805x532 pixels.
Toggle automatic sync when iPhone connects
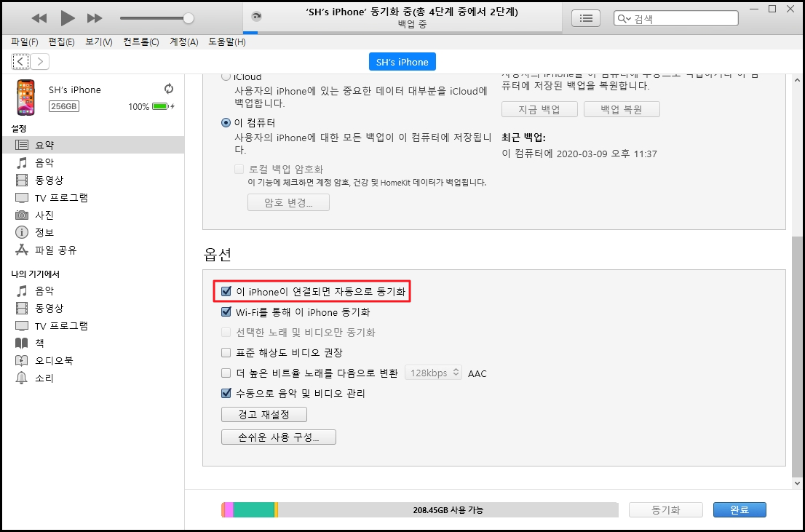click(226, 292)
